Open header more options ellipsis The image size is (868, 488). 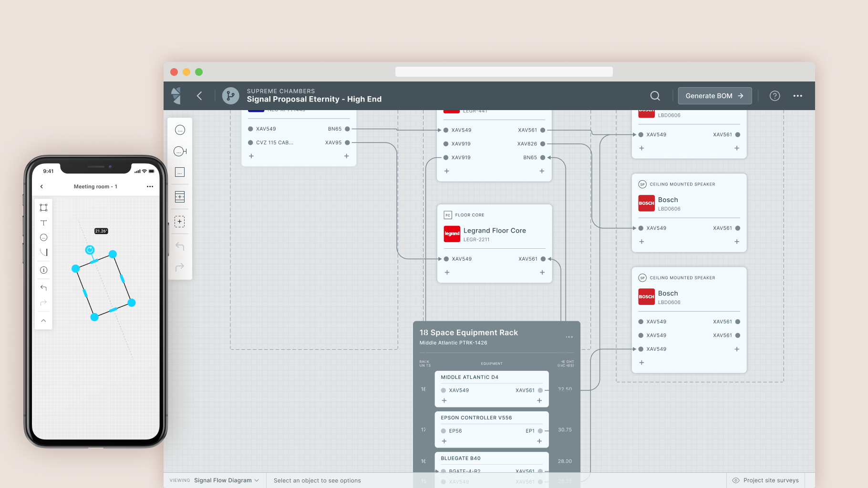(x=798, y=96)
